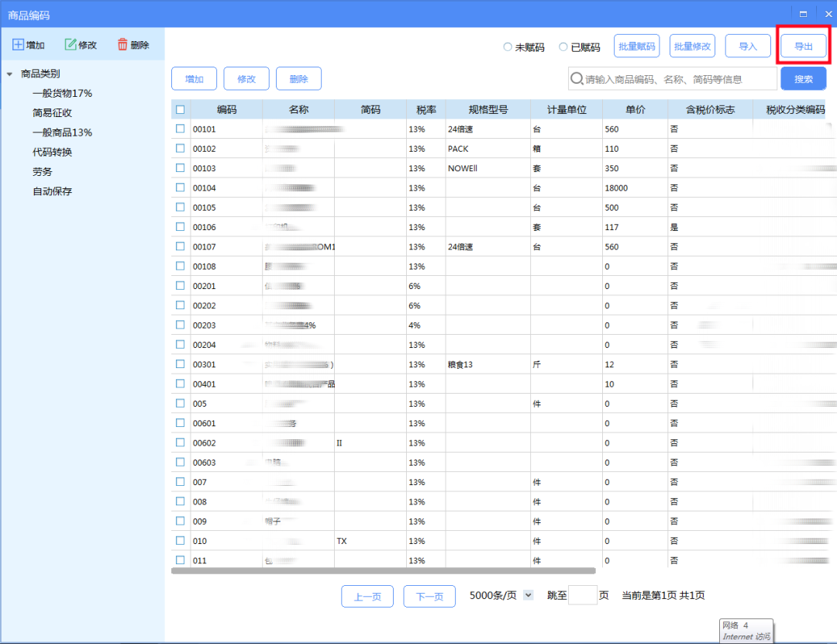837x644 pixels.
Task: Select 一般商品13% category
Action: tap(62, 133)
